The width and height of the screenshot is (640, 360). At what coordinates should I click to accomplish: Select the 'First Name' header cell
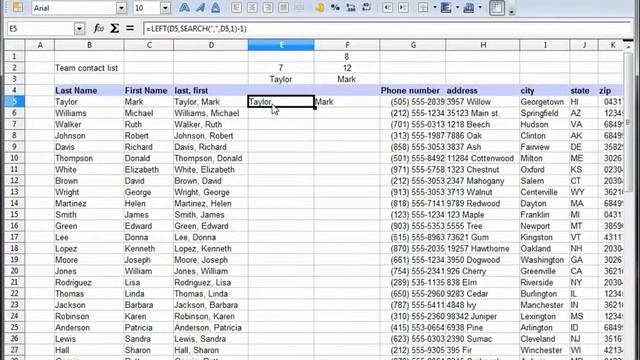click(x=149, y=91)
